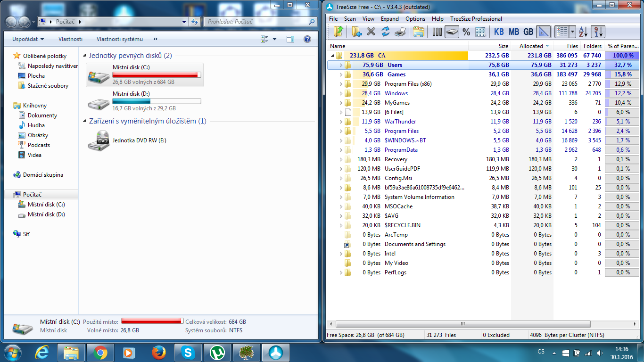Image resolution: width=644 pixels, height=362 pixels.
Task: Toggle the sort by size 9-1 button
Action: click(598, 32)
